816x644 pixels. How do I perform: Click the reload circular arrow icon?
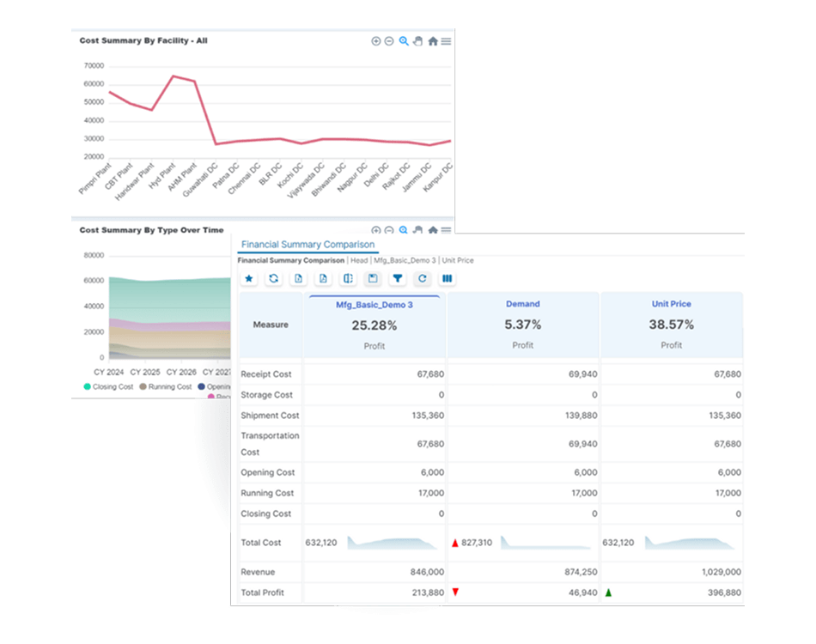point(422,278)
